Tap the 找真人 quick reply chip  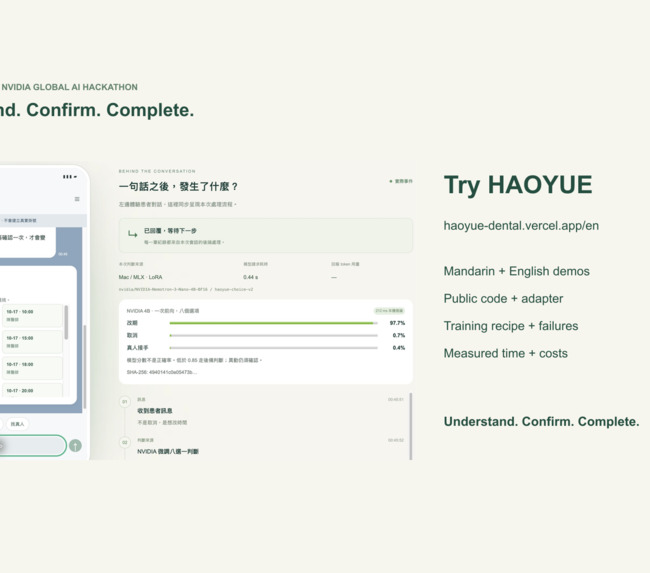coord(17,424)
